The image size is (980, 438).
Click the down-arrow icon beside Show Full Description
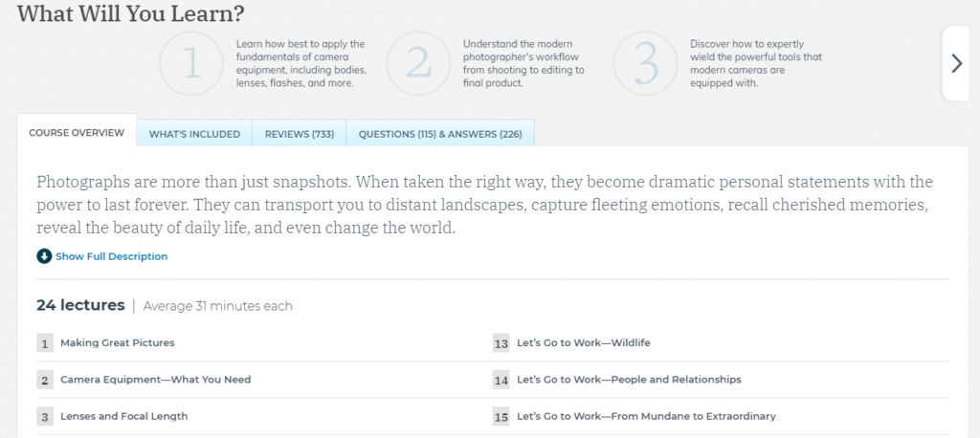[x=44, y=256]
